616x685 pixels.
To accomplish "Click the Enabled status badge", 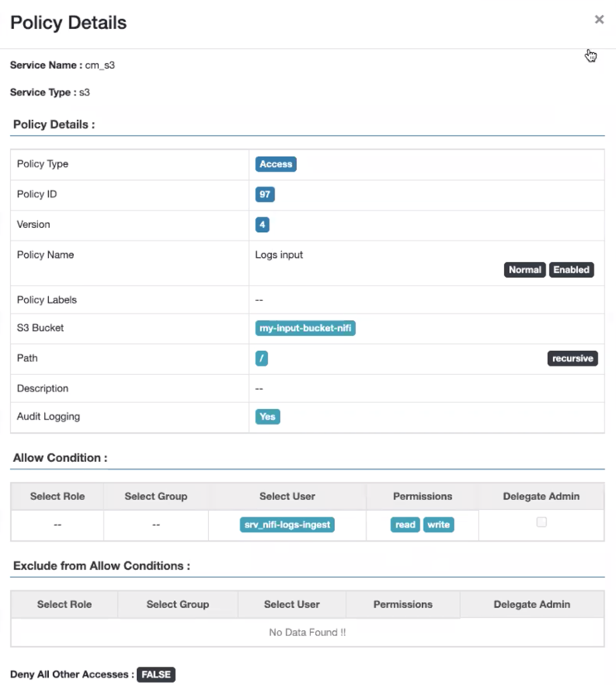I will click(x=571, y=270).
